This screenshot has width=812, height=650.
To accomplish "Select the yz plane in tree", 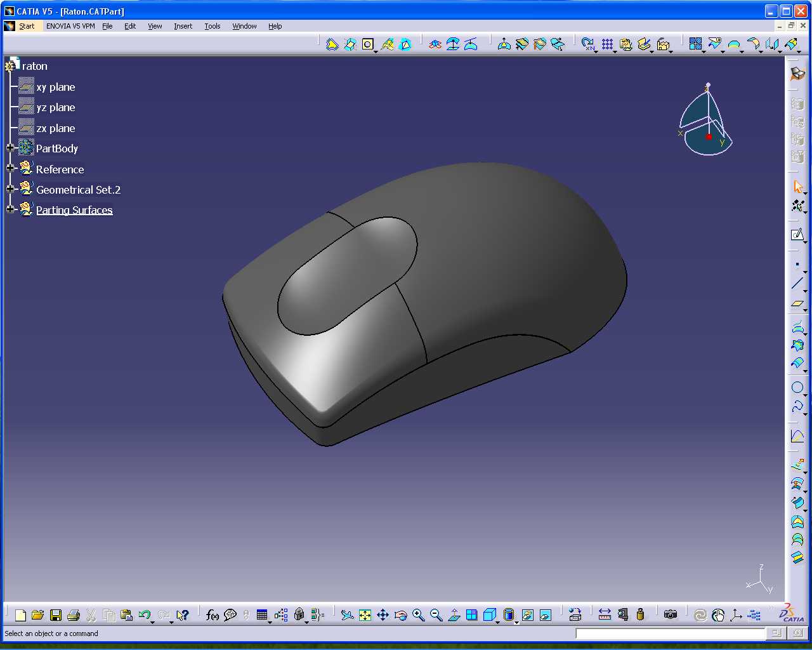I will pos(56,107).
